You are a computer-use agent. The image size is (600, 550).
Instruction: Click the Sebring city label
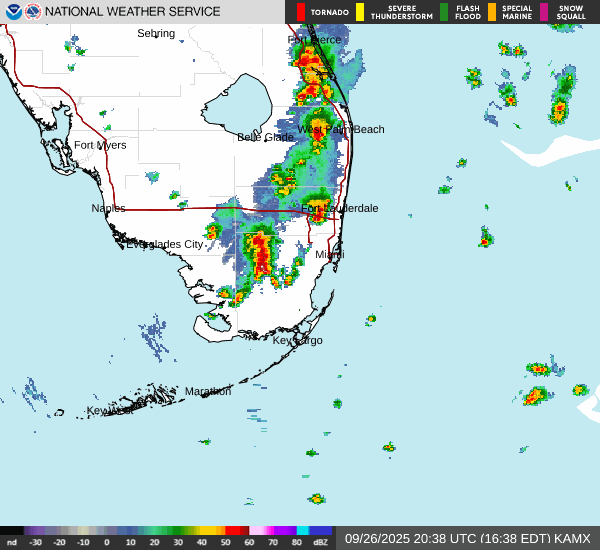(156, 33)
